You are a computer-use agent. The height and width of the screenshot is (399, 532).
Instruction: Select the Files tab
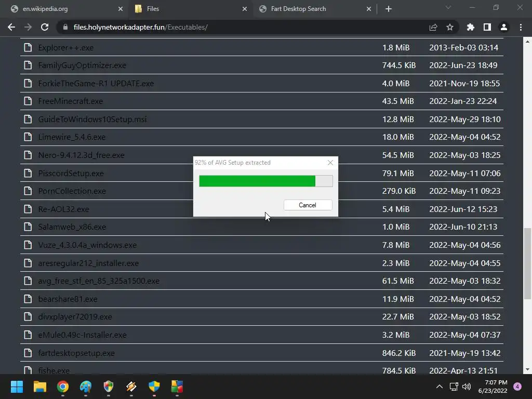click(x=190, y=9)
